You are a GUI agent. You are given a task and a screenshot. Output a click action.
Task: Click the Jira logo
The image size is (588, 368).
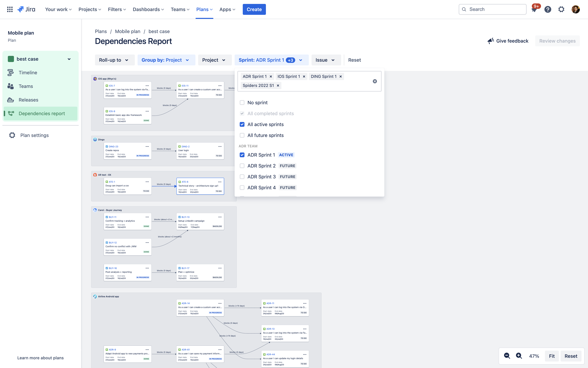[26, 9]
